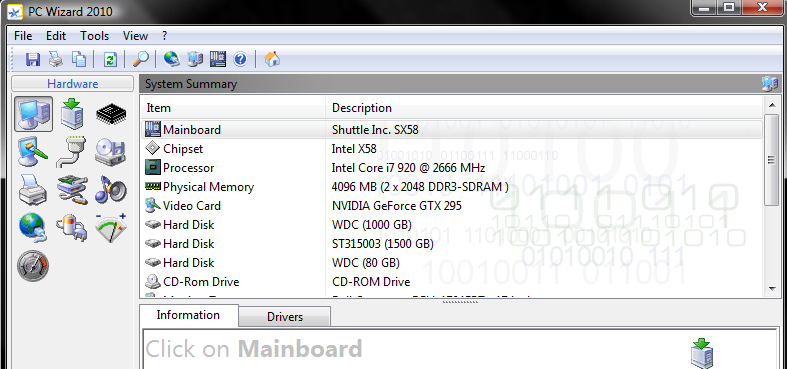Image resolution: width=787 pixels, height=369 pixels.
Task: Select the Video Card row
Action: 452,206
